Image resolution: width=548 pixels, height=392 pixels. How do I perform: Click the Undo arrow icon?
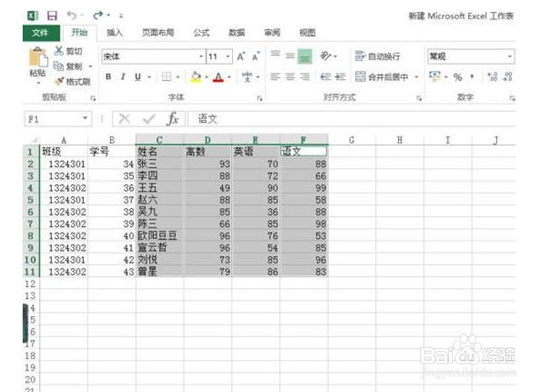(x=72, y=15)
